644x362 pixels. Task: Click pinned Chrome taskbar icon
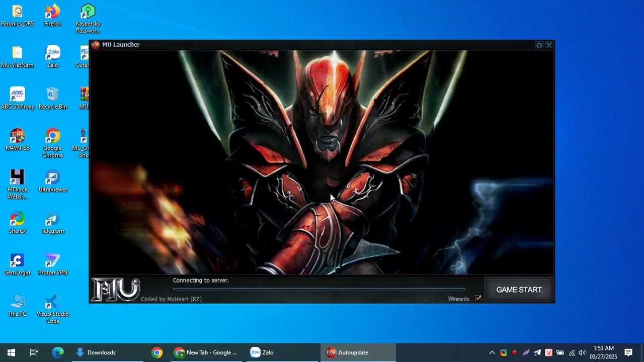click(157, 352)
